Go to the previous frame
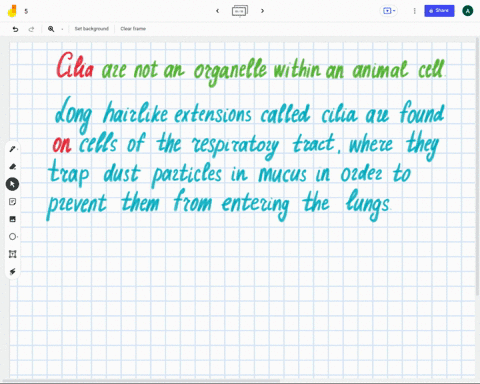480x384 pixels. (x=217, y=11)
